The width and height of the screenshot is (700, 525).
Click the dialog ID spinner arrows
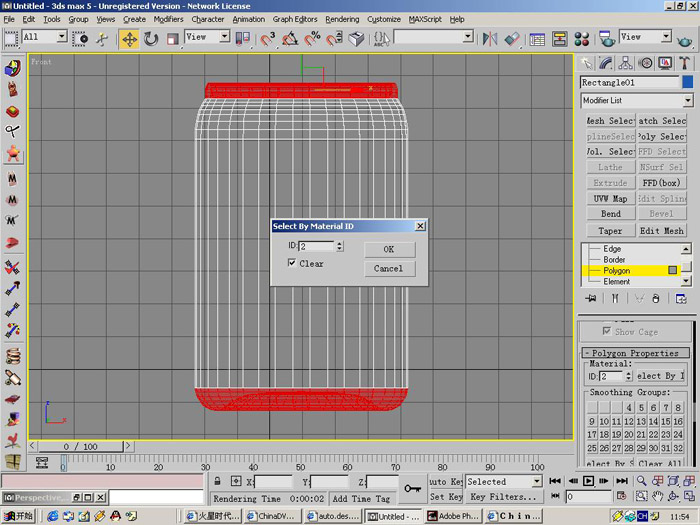[x=340, y=246]
